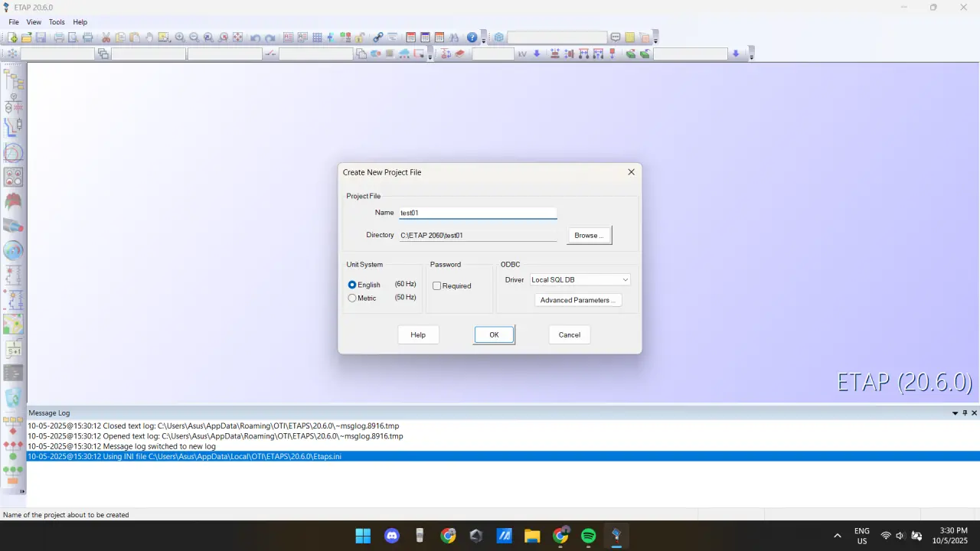Image resolution: width=980 pixels, height=551 pixels.
Task: Close the Message Log panel
Action: pyautogui.click(x=974, y=413)
